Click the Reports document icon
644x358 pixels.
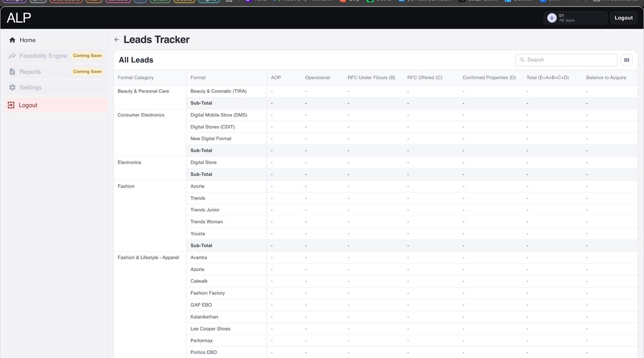click(12, 72)
